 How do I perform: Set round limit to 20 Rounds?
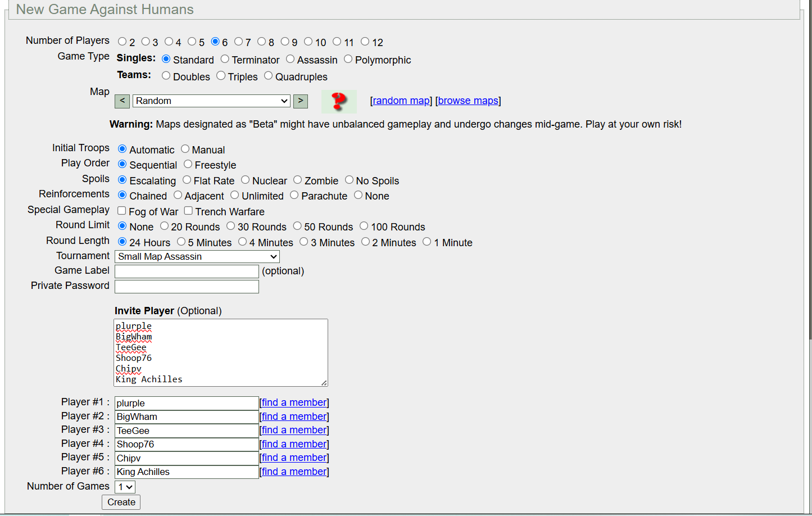pyautogui.click(x=164, y=226)
